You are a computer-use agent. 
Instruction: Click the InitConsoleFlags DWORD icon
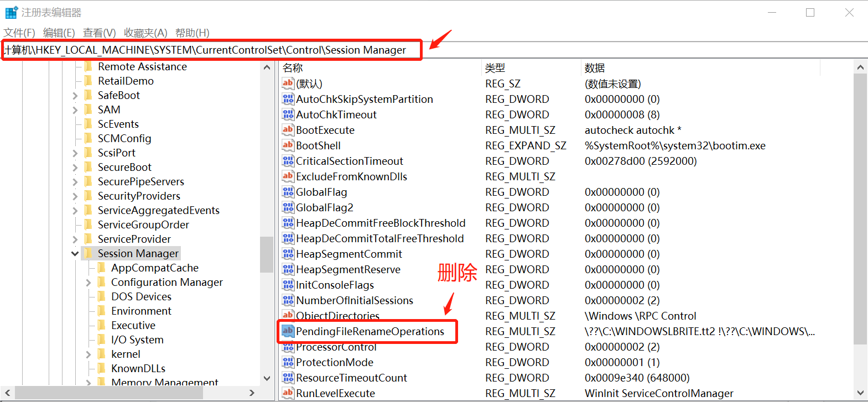(288, 285)
